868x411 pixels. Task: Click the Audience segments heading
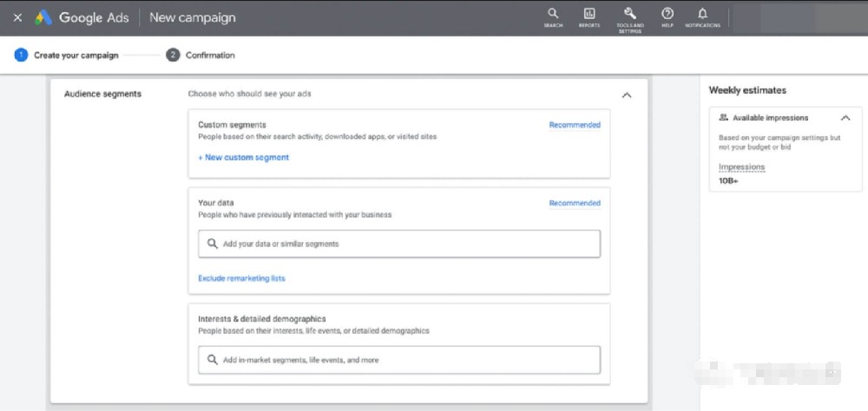(103, 94)
